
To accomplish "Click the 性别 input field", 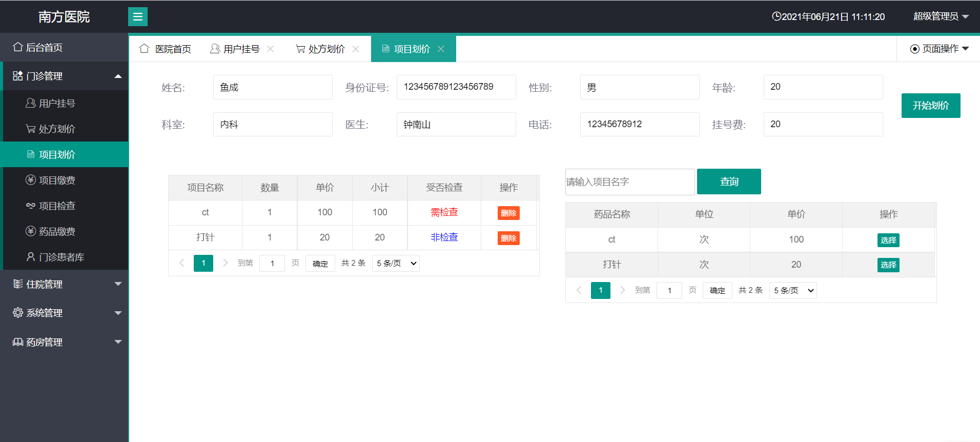I will [640, 87].
